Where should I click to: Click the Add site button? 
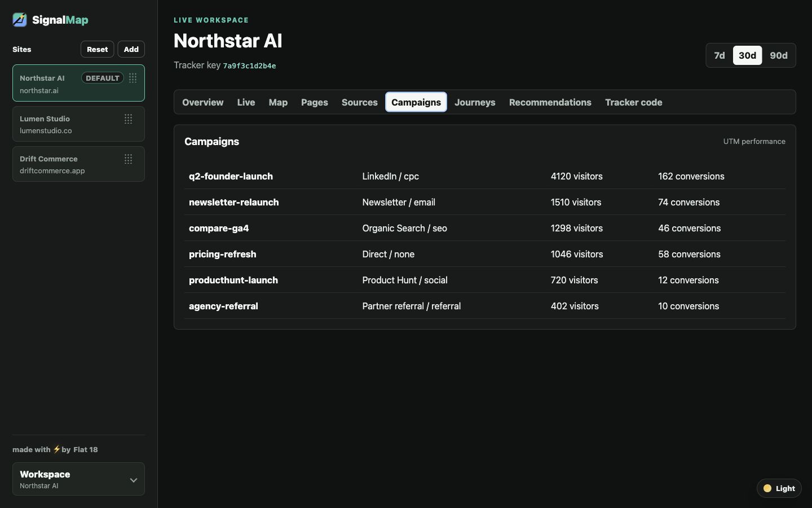131,49
